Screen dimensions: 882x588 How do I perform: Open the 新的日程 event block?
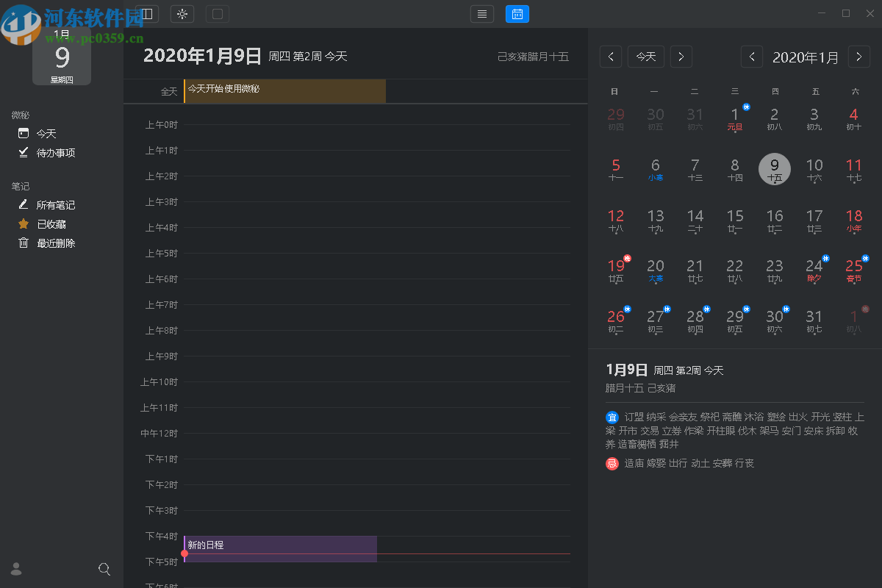point(279,545)
